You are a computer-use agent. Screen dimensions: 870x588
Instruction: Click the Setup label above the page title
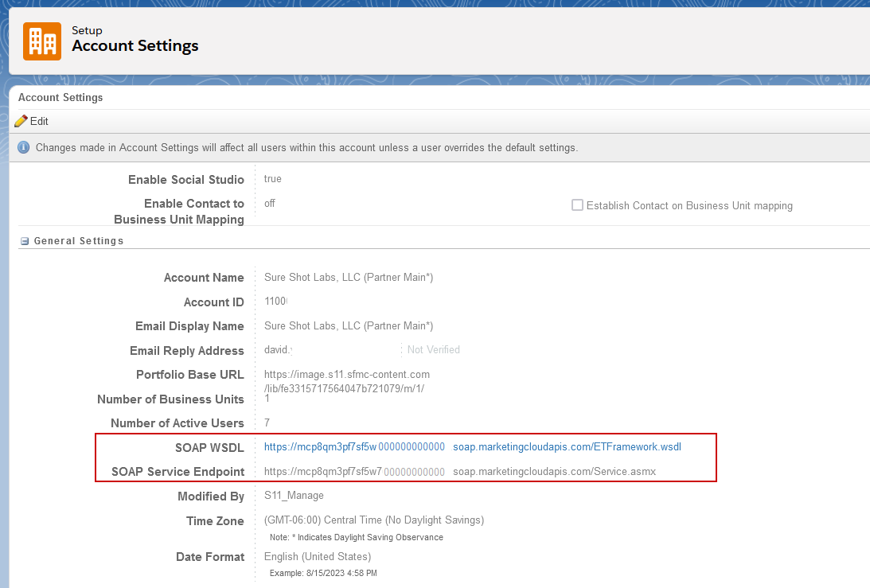pos(87,30)
